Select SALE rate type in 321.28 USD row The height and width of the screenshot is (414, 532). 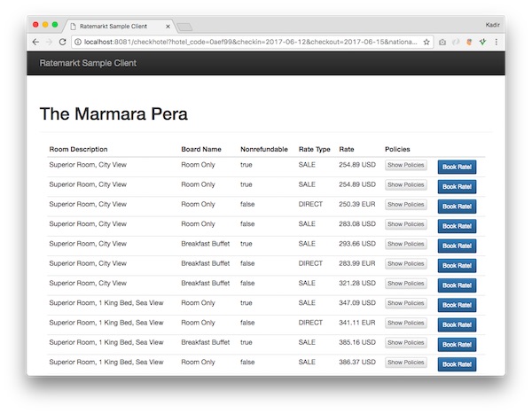(307, 283)
